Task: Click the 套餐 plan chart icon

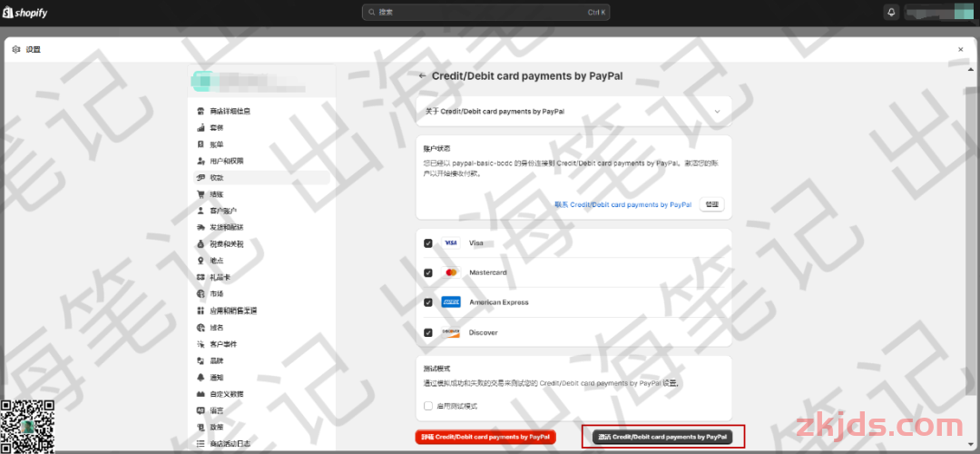Action: (201, 127)
